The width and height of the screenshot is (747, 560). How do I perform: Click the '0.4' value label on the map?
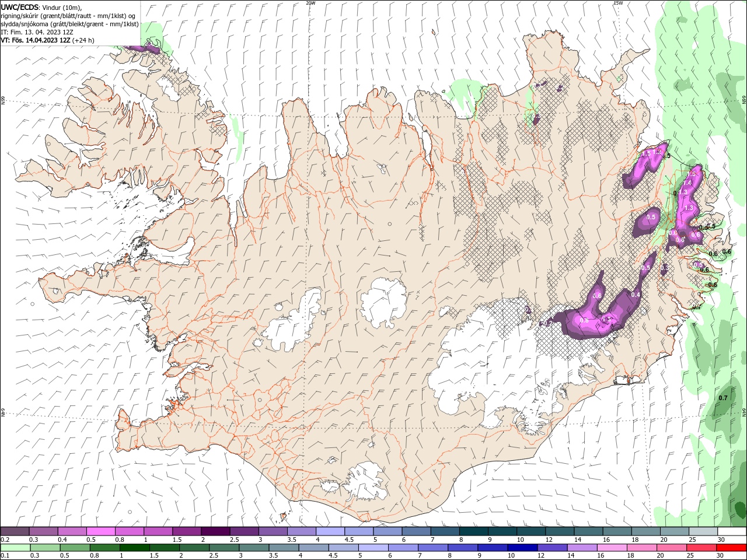point(636,295)
